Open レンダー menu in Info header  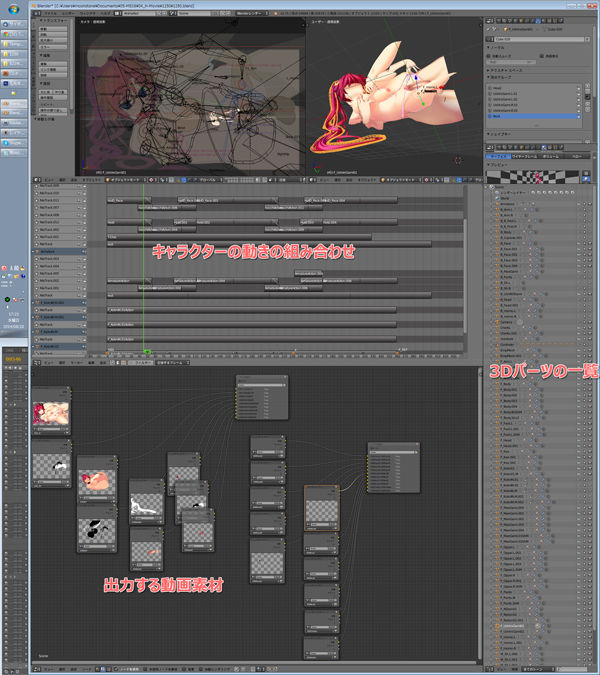pyautogui.click(x=68, y=13)
